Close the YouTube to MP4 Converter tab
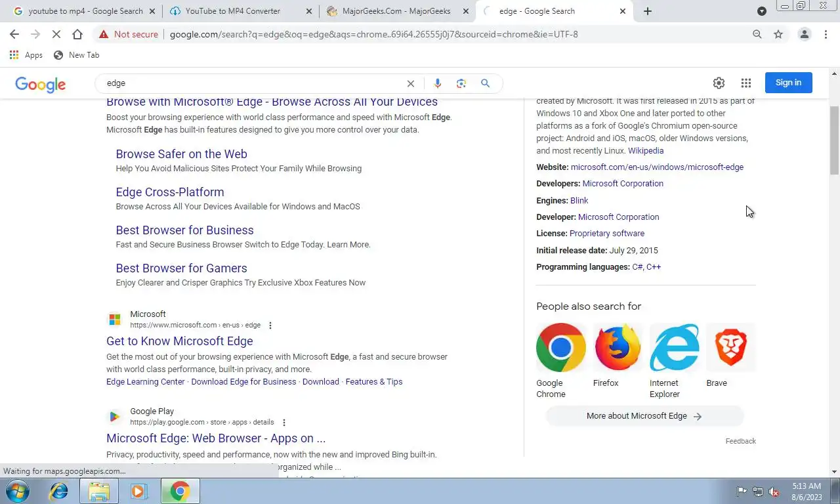This screenshot has height=504, width=840. pyautogui.click(x=309, y=11)
